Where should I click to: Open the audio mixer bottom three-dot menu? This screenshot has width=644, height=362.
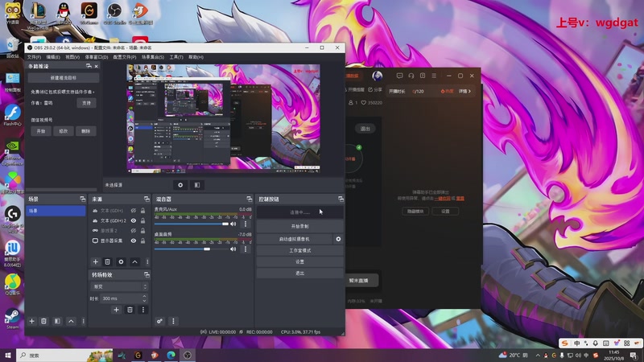[x=173, y=321]
